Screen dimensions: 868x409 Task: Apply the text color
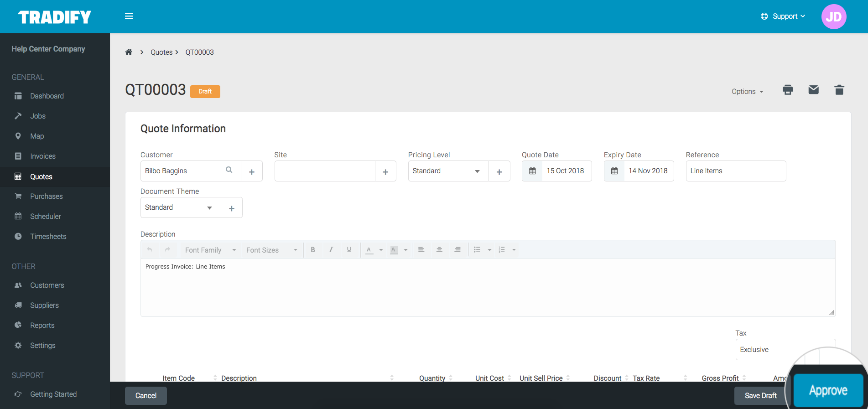[369, 250]
